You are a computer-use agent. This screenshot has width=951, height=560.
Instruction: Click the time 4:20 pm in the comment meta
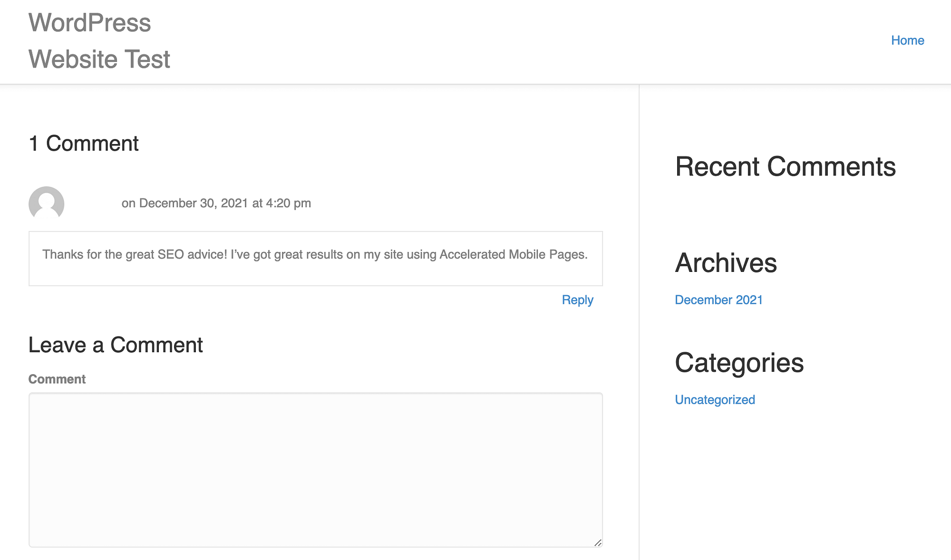pos(288,203)
